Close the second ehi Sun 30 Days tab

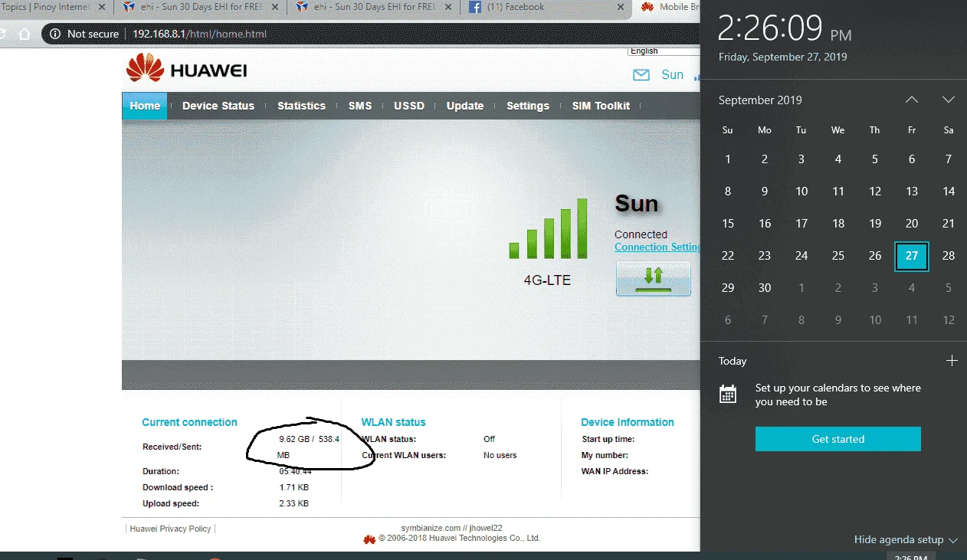[449, 7]
